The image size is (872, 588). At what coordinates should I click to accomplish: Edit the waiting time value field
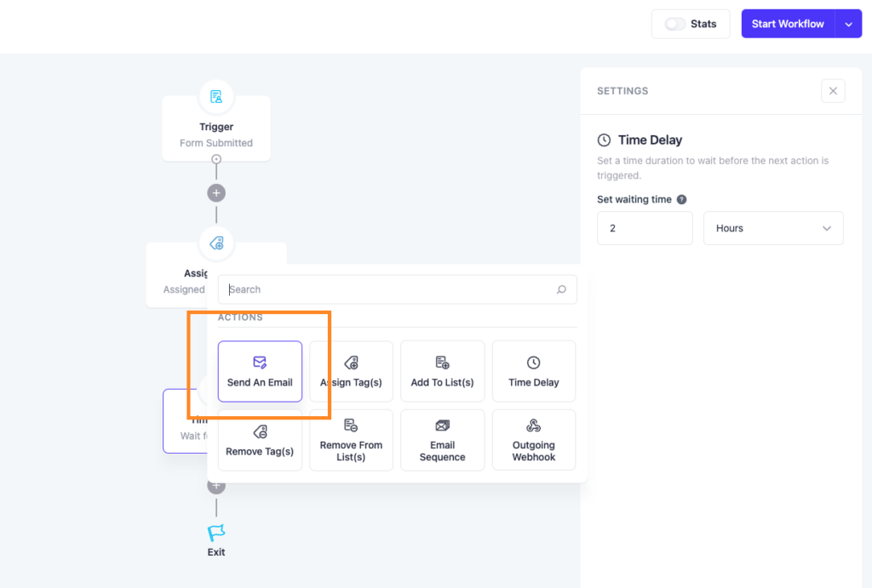pos(645,227)
